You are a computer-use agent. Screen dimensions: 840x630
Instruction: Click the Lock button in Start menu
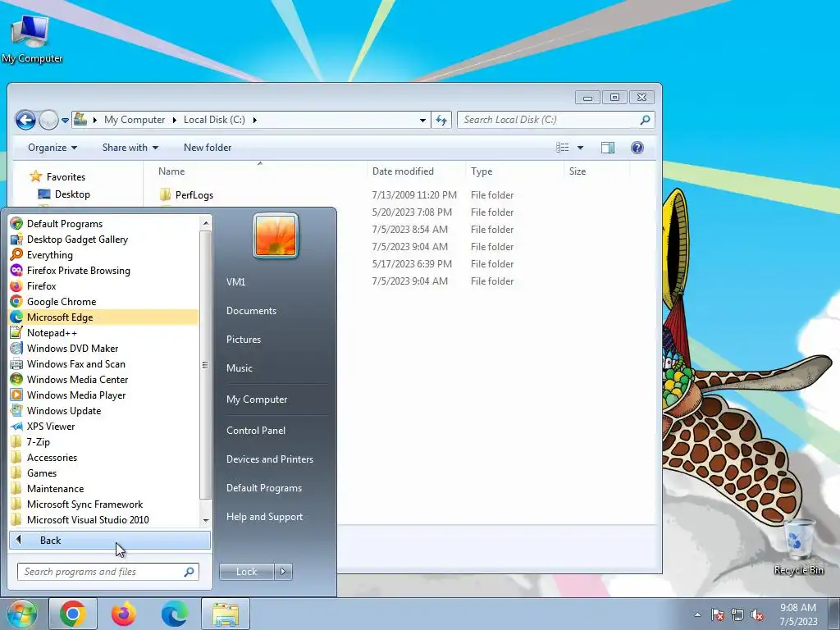tap(246, 572)
